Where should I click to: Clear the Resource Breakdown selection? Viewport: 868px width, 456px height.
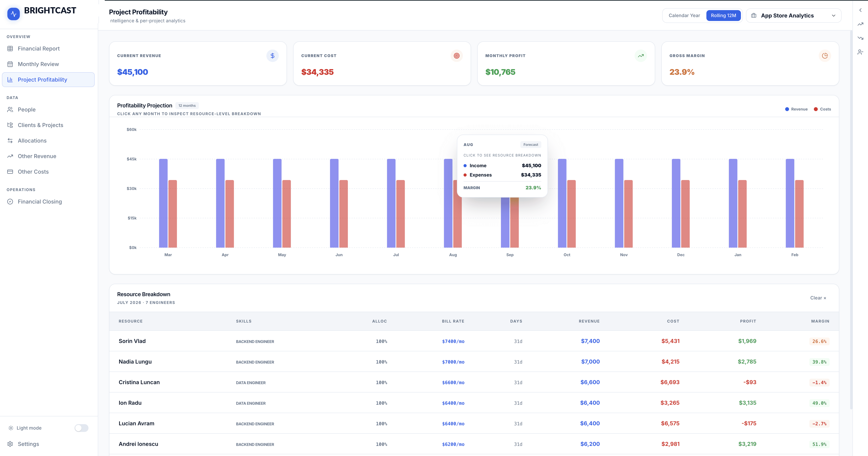pos(818,298)
